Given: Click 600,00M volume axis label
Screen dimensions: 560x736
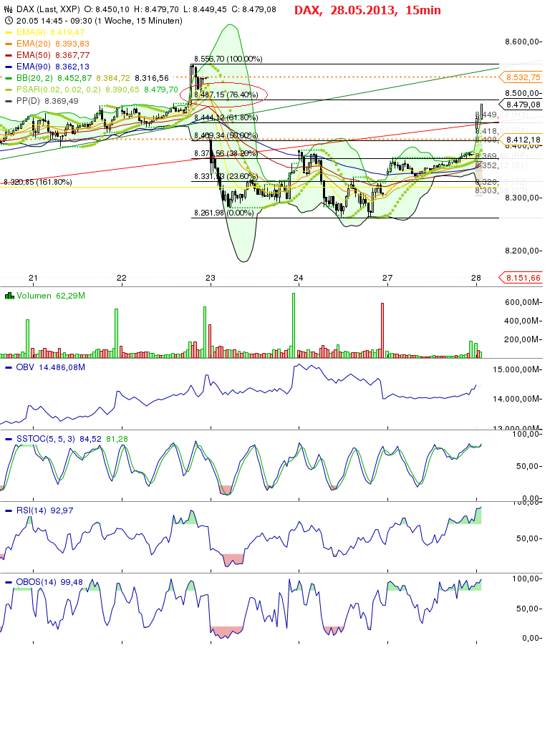Looking at the screenshot, I should (x=523, y=302).
